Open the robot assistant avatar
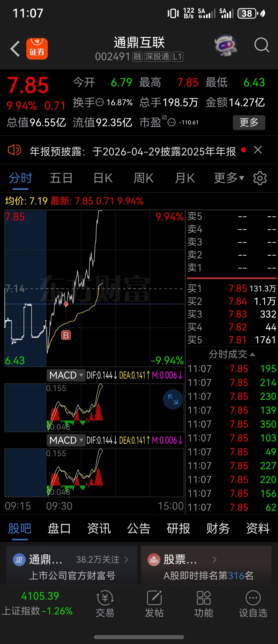Screen dimensions: 278x644 [226, 46]
